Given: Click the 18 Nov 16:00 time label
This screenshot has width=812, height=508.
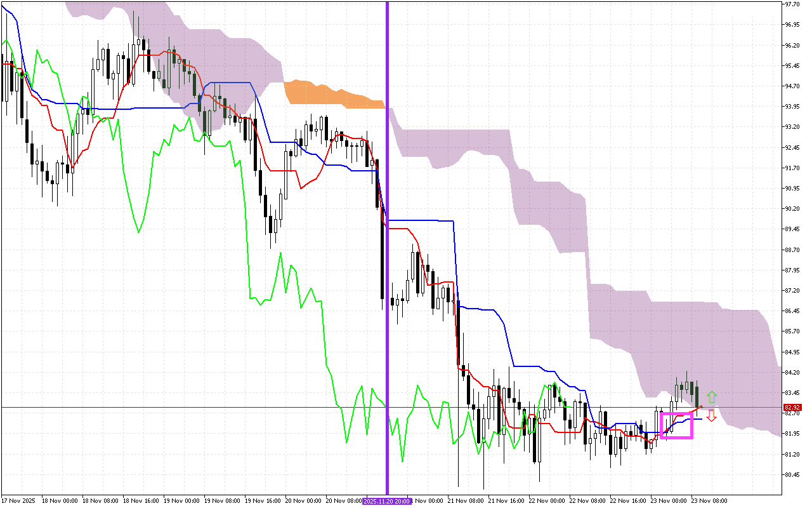Looking at the screenshot, I should [142, 501].
